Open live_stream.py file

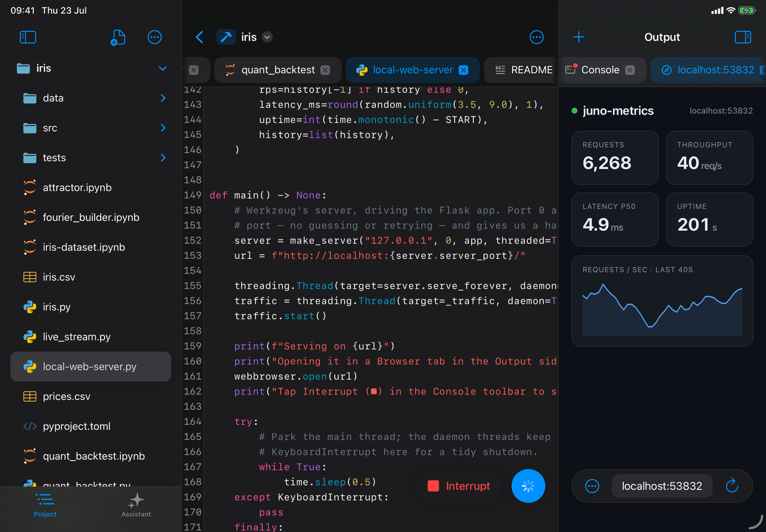click(91, 337)
